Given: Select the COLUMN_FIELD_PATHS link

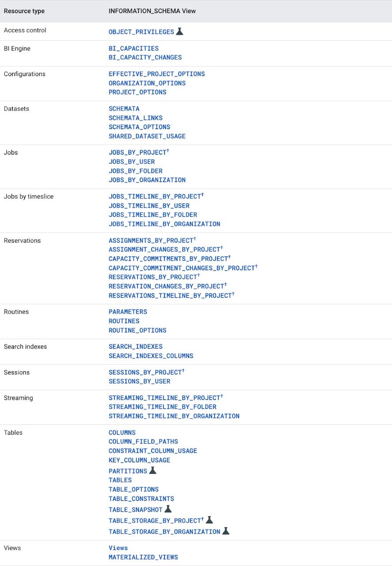Looking at the screenshot, I should point(143,442).
